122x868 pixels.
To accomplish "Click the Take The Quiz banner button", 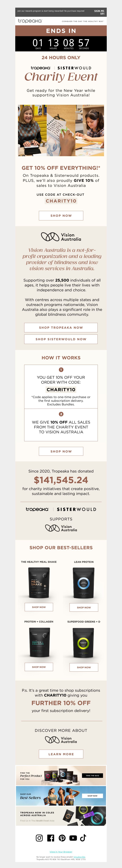I will pyautogui.click(x=92, y=775).
